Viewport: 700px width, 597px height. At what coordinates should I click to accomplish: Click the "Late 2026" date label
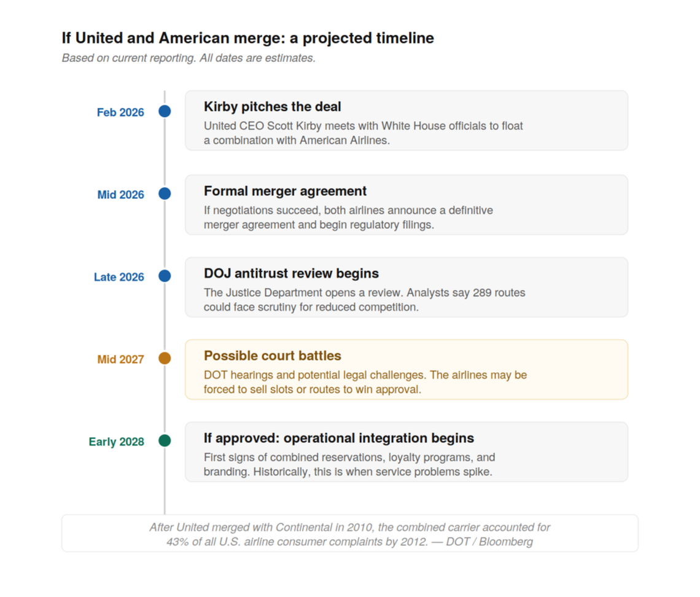tap(119, 277)
